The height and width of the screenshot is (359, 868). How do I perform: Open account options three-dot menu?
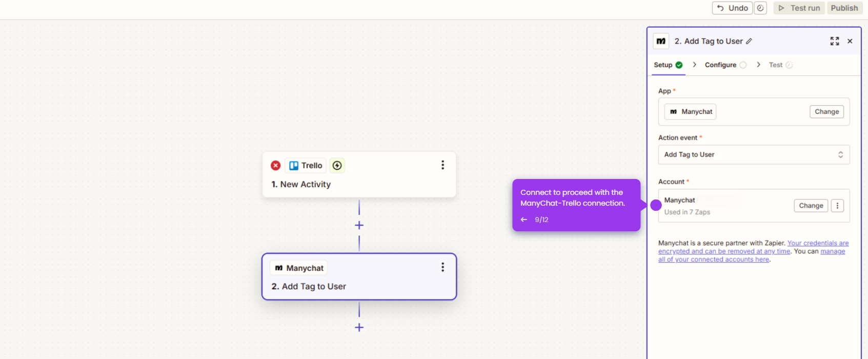coord(837,206)
